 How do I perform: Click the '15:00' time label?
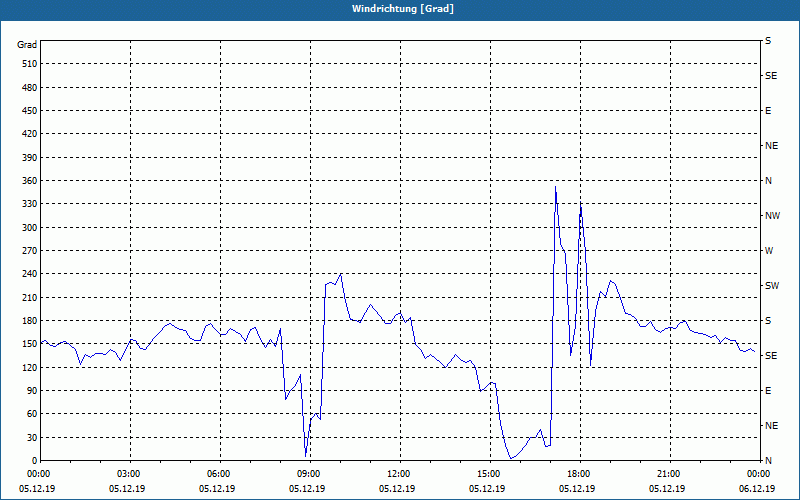[491, 474]
